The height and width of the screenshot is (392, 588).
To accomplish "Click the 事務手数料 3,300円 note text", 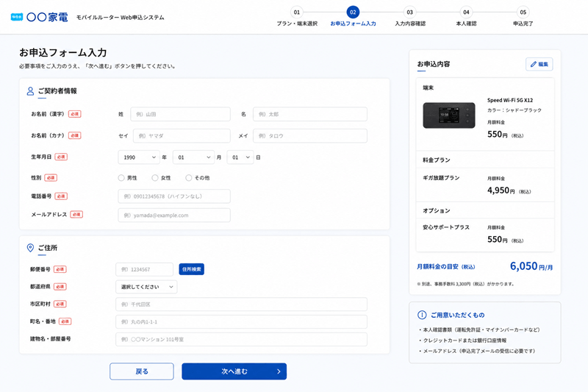I will [x=465, y=284].
